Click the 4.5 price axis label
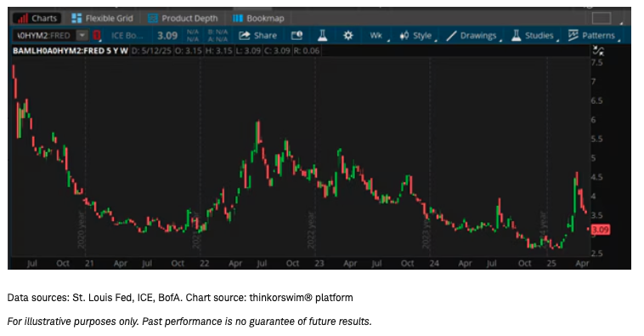The height and width of the screenshot is (336, 644). pos(596,177)
